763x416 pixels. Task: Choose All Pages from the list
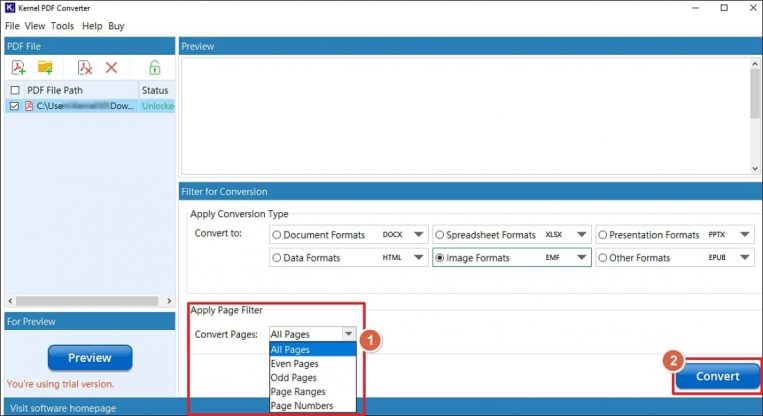(x=312, y=349)
